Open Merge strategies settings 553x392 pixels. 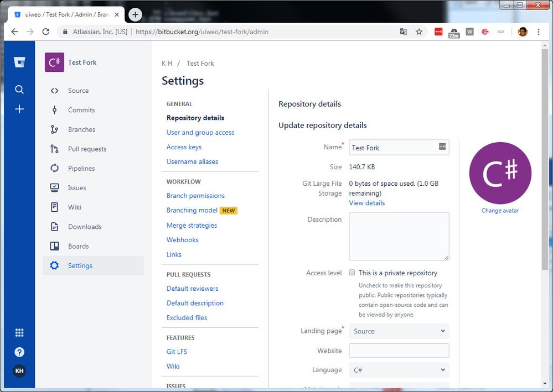coord(192,225)
